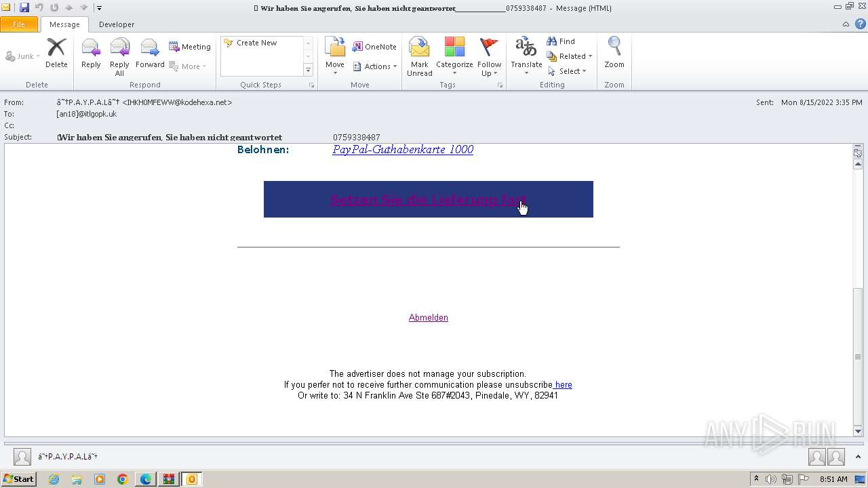This screenshot has width=868, height=488.
Task: Open Outlook Help question mark
Action: 860,24
